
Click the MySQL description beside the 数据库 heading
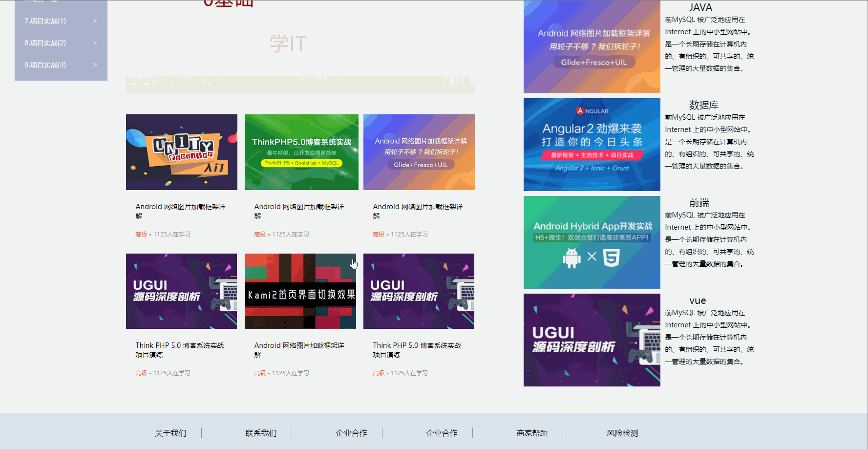709,142
